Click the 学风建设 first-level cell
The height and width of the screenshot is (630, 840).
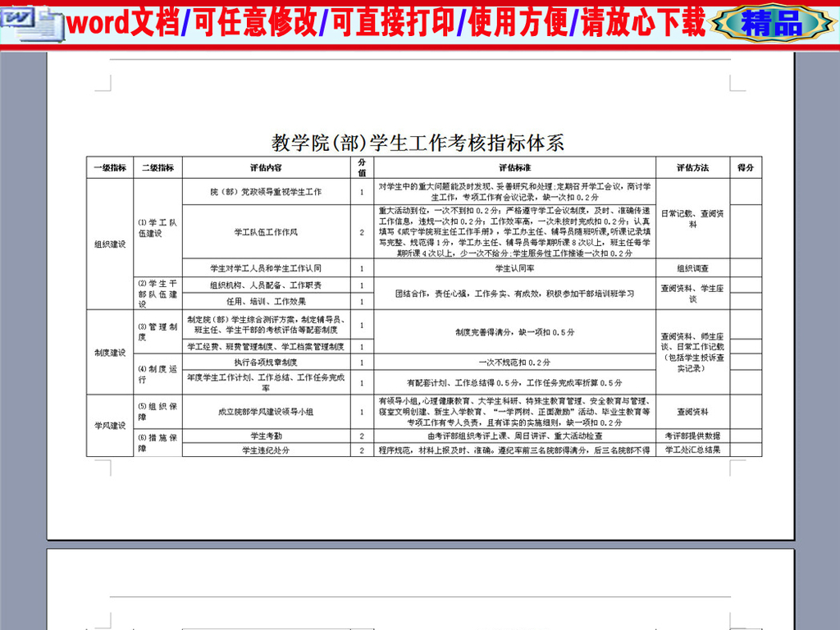pyautogui.click(x=110, y=426)
